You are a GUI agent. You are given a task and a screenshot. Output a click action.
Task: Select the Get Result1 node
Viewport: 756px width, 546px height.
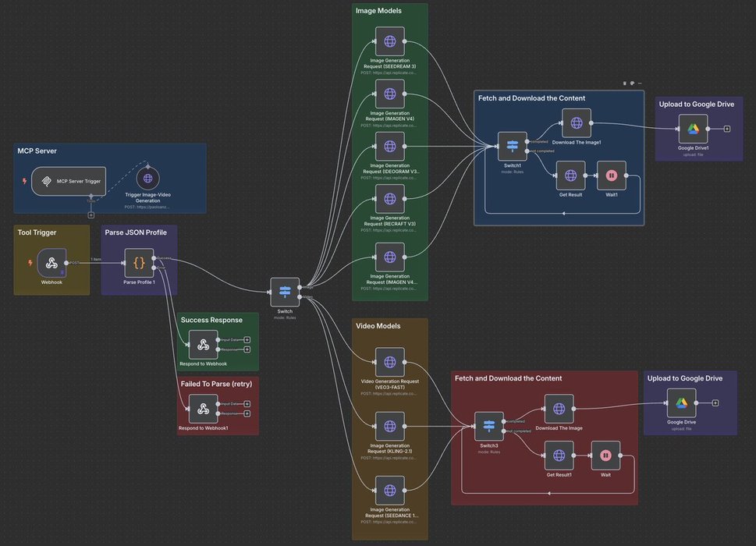pyautogui.click(x=559, y=456)
